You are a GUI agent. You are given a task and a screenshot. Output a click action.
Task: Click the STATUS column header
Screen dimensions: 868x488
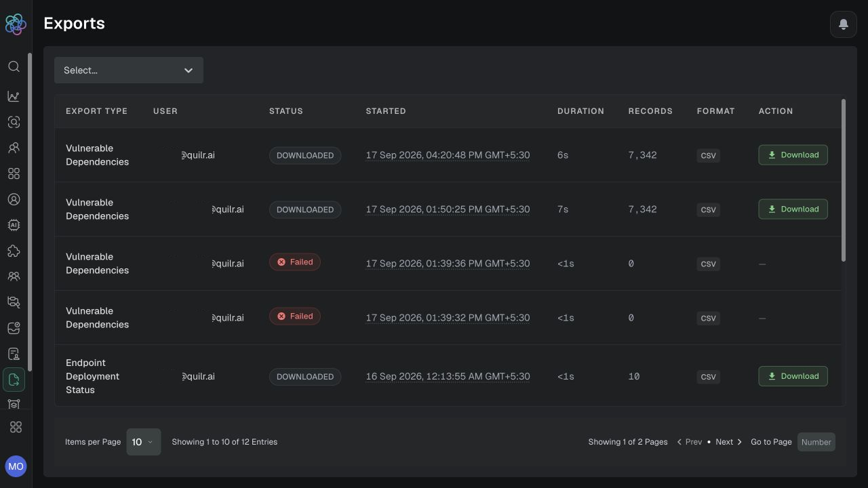pyautogui.click(x=286, y=111)
